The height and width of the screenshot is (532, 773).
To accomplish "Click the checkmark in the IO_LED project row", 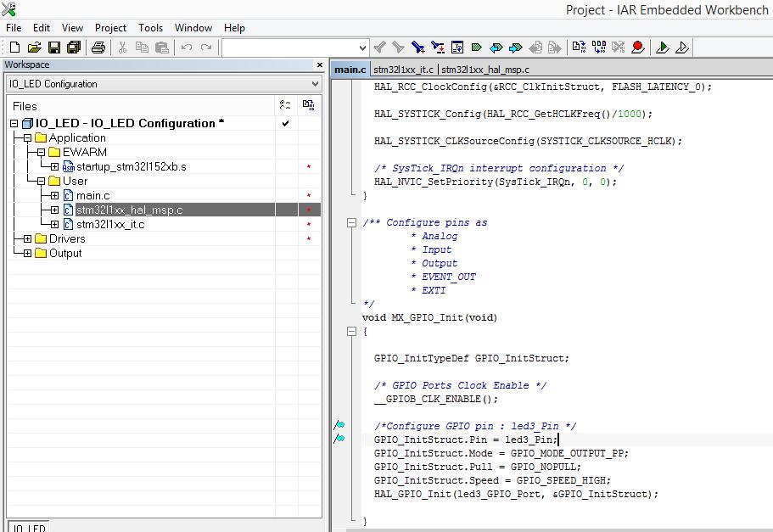I will [x=285, y=123].
